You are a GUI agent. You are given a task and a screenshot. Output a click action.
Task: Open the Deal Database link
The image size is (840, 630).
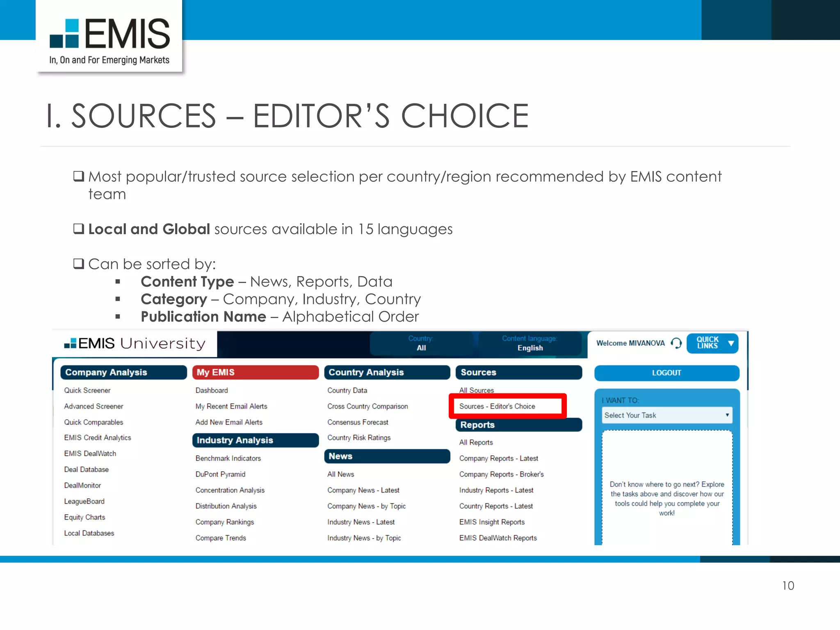click(x=87, y=470)
